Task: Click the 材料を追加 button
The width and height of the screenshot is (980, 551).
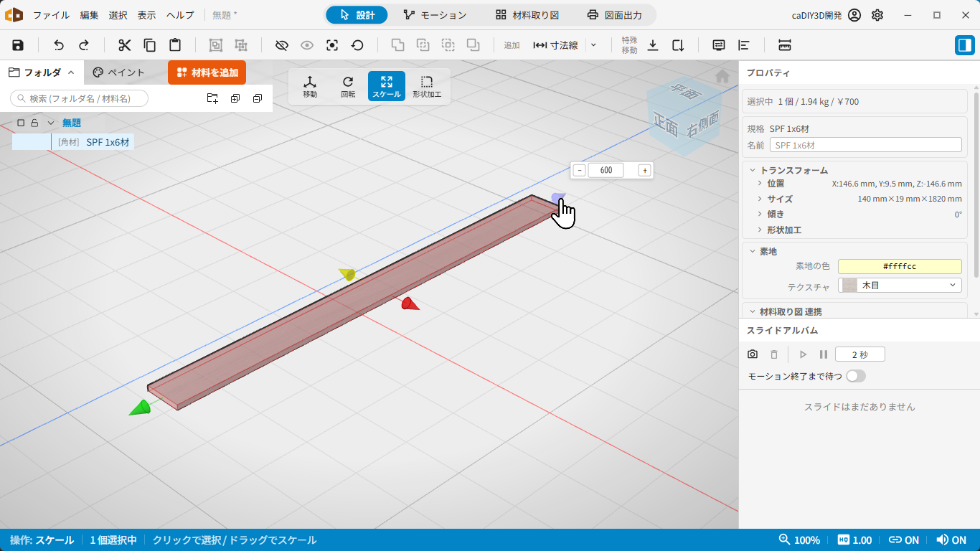Action: pos(207,72)
